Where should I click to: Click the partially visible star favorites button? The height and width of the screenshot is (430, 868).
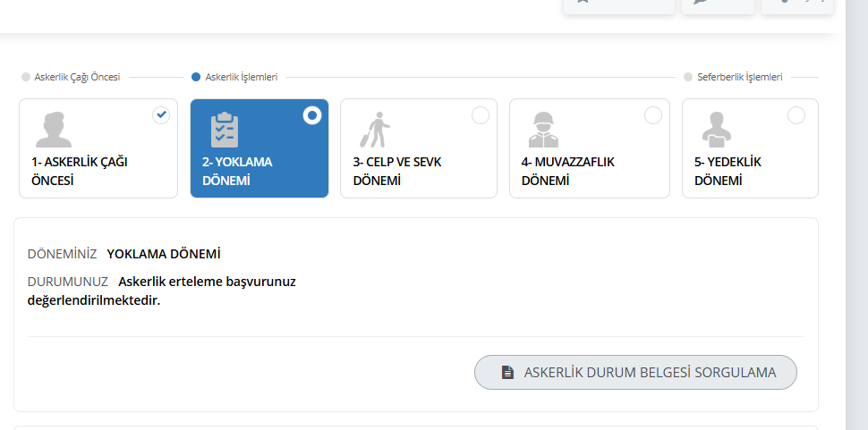[619, 6]
